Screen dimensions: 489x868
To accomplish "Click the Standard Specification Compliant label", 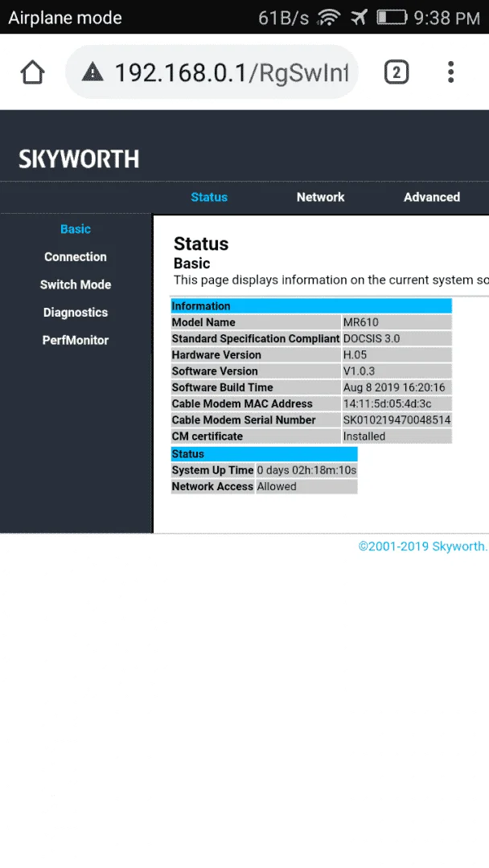I will [x=255, y=339].
